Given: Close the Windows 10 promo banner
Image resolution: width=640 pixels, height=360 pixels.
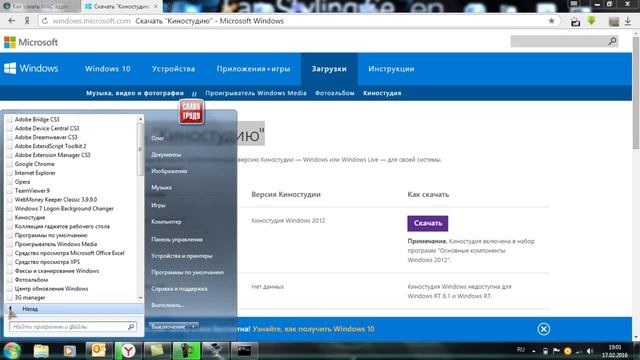Looking at the screenshot, I should 543,329.
